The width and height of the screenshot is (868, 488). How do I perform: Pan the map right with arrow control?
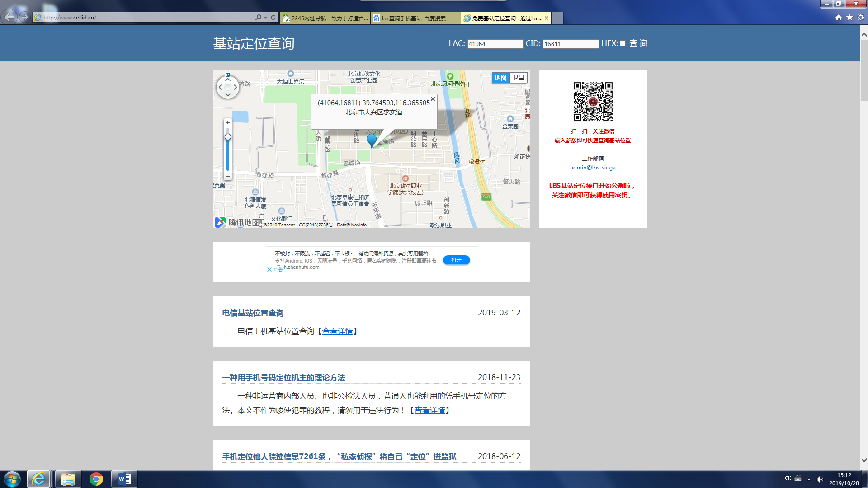(236, 87)
